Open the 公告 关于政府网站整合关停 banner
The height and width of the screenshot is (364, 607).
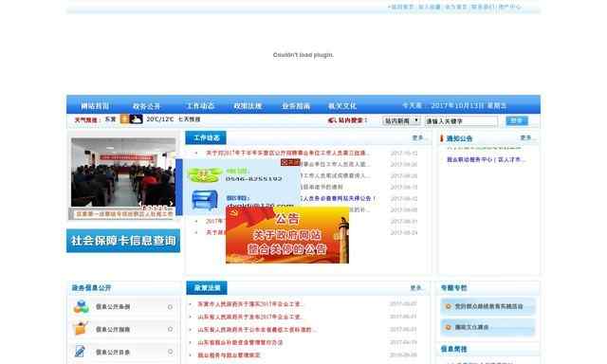(287, 235)
